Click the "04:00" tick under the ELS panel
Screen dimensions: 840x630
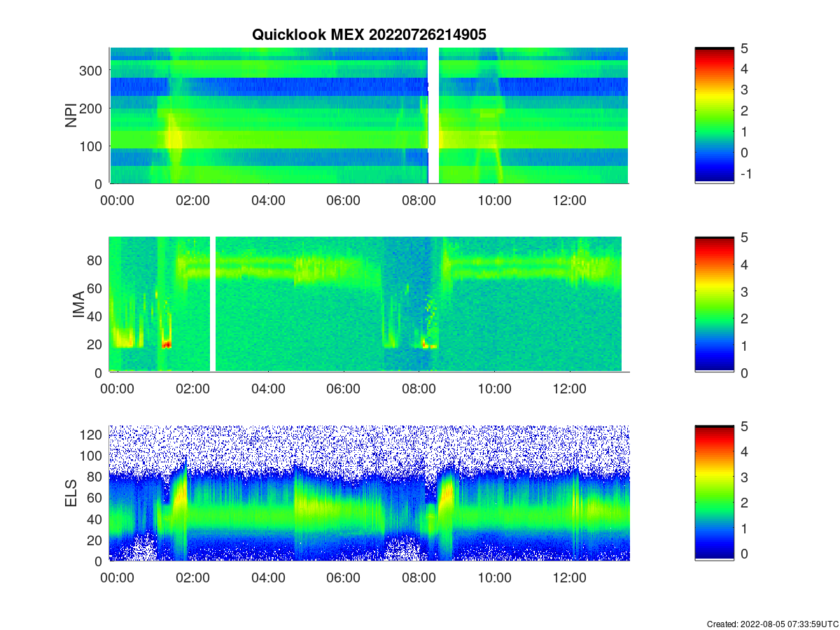coord(268,578)
